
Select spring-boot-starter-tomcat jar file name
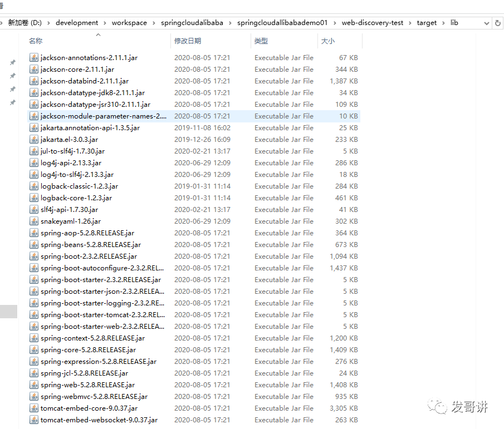click(103, 315)
